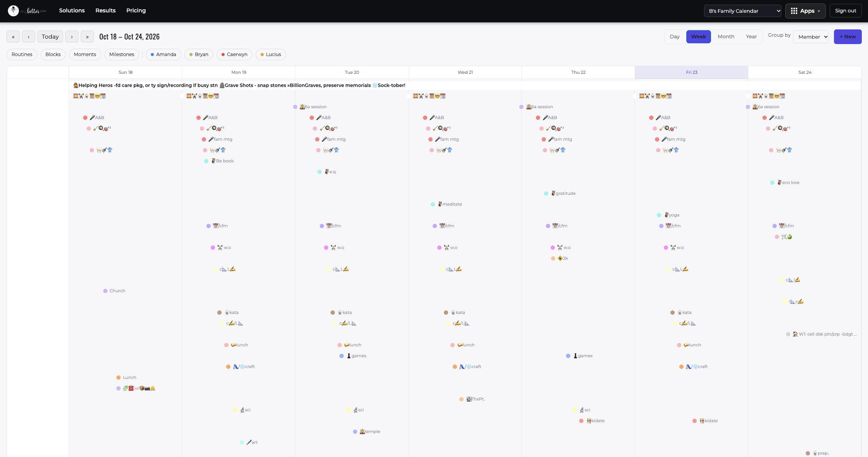The image size is (868, 457).
Task: Select the Sun 18 day header
Action: [x=126, y=72]
